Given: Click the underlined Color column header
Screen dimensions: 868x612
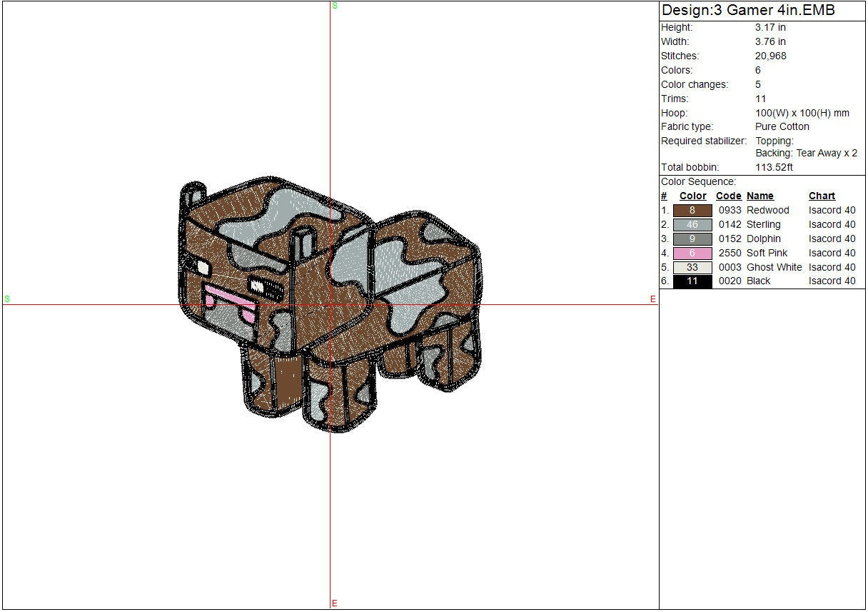Looking at the screenshot, I should tap(692, 196).
